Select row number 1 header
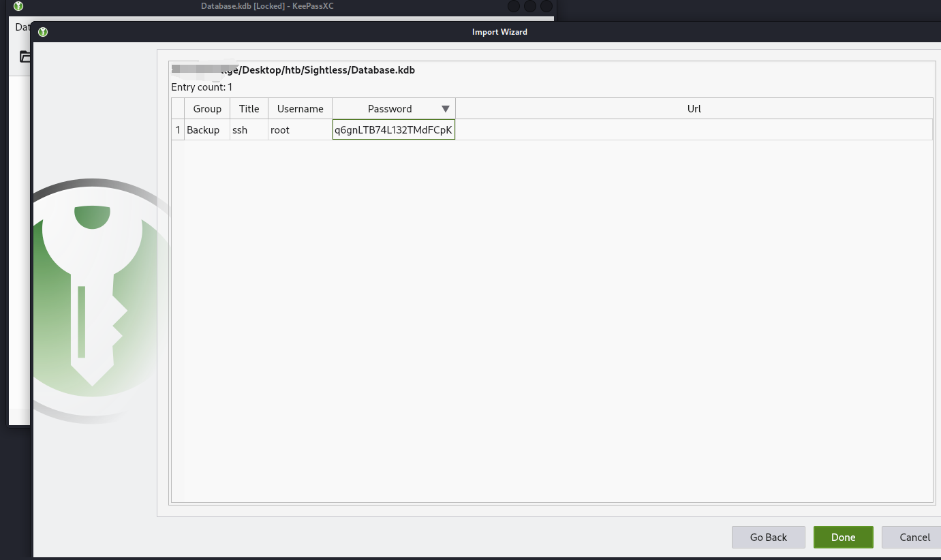The image size is (941, 560). point(178,130)
